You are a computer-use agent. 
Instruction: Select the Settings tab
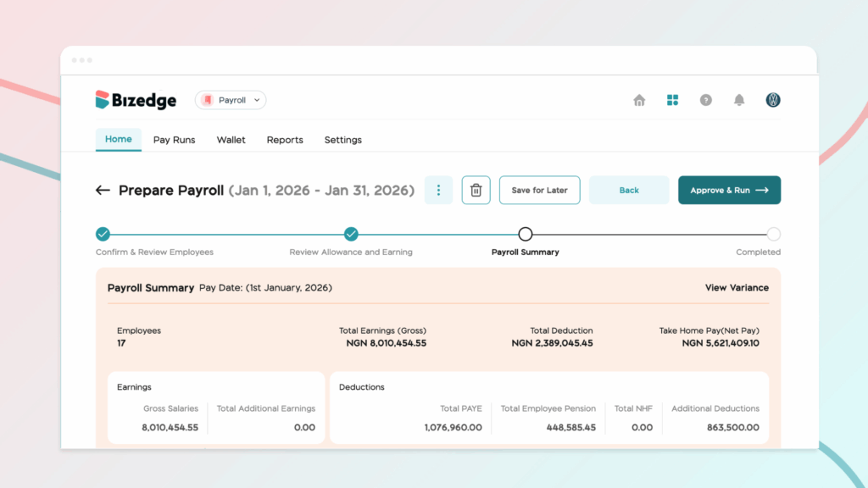[342, 140]
